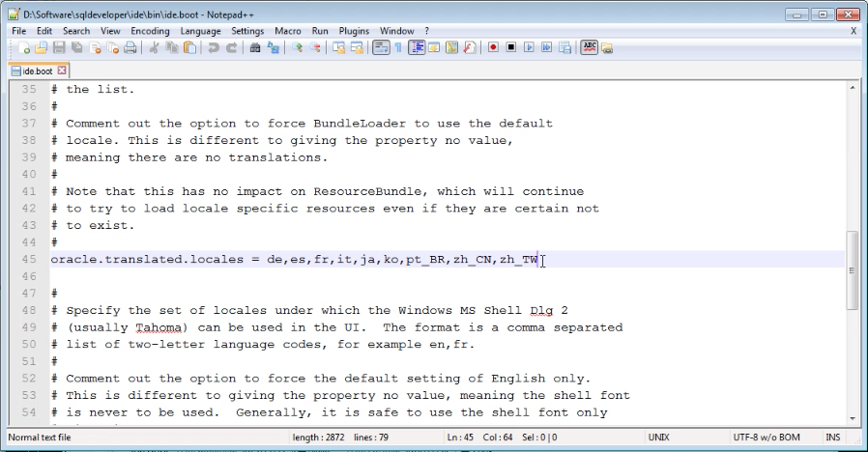Toggle synchronized horizontal scrolling
868x452 pixels.
point(357,48)
